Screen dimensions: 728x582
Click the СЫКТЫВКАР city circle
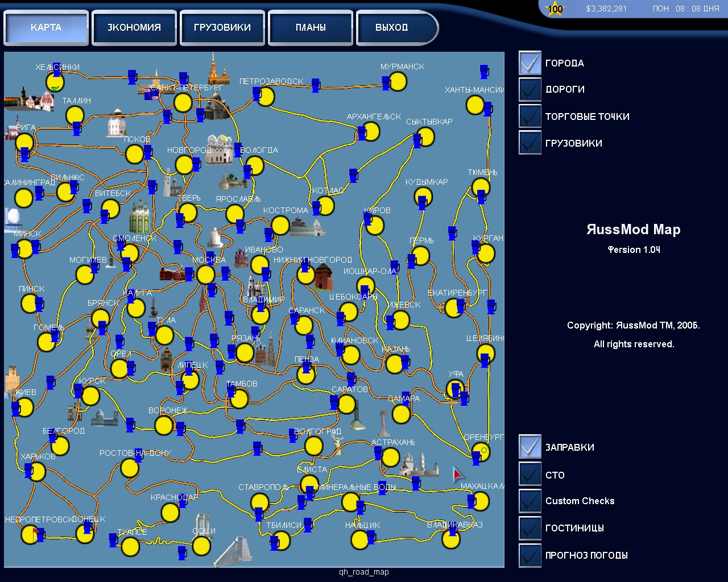tap(425, 137)
